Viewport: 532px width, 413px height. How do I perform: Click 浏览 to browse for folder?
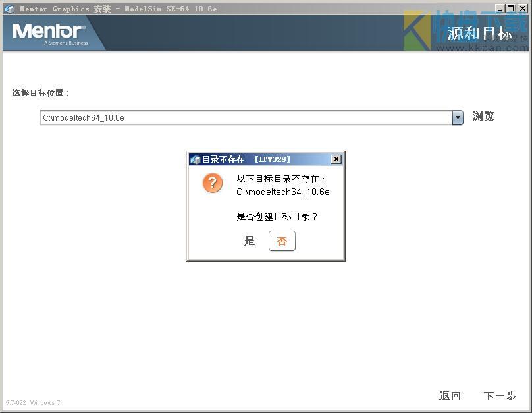tap(483, 116)
